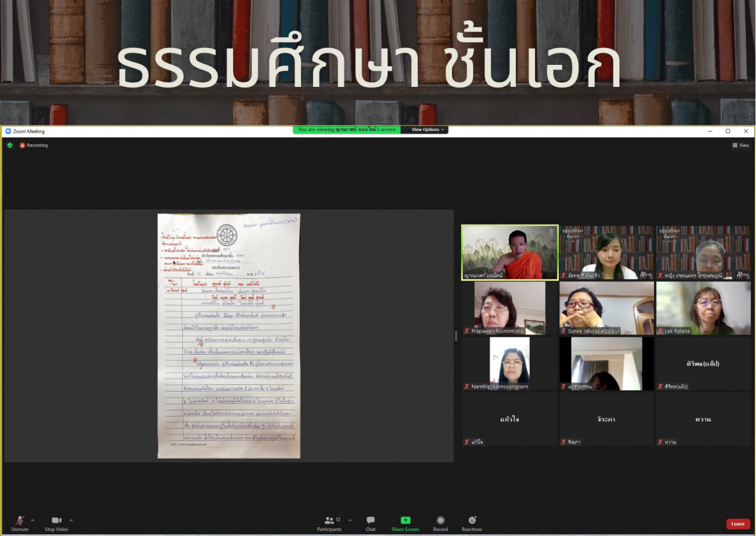Open the Participants panel
The height and width of the screenshot is (536, 756).
tap(329, 521)
